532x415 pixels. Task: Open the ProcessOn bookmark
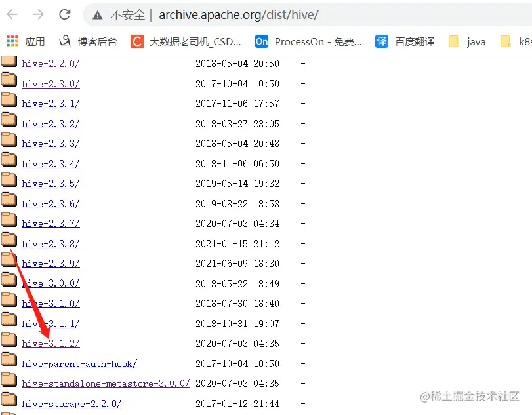(308, 41)
